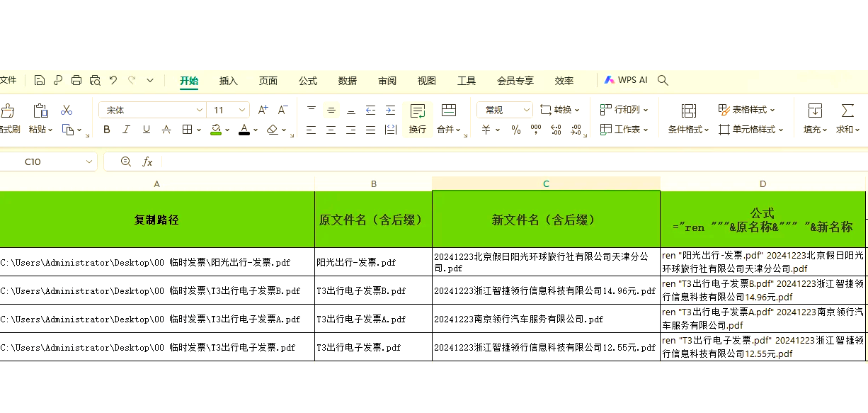Click the insert function fx icon
This screenshot has width=868, height=413.
tap(147, 162)
